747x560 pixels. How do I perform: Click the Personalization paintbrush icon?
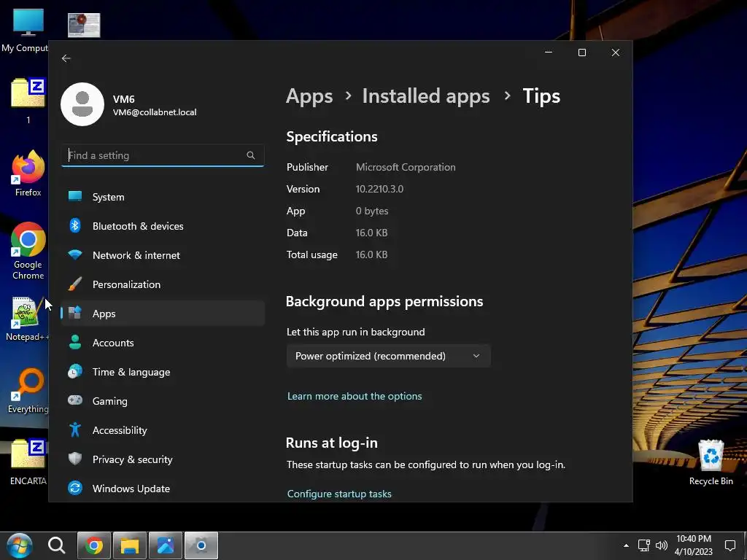coord(75,284)
